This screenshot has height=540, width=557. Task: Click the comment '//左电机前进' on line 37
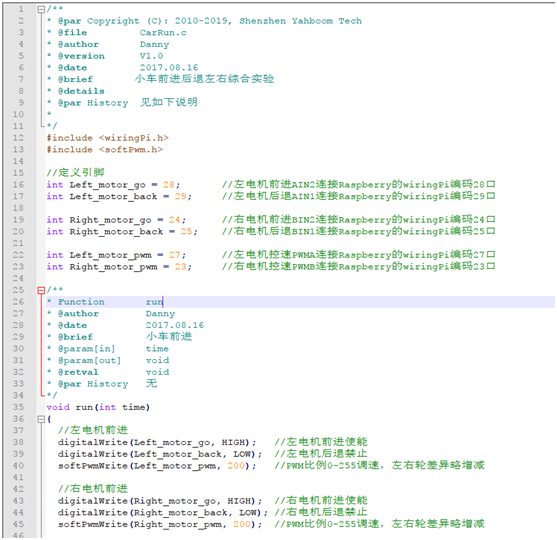tap(93, 431)
